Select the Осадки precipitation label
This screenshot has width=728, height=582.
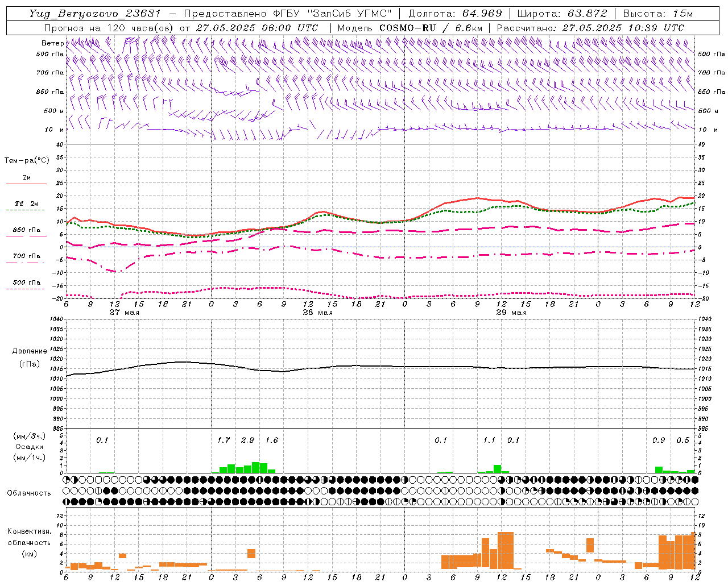[29, 447]
